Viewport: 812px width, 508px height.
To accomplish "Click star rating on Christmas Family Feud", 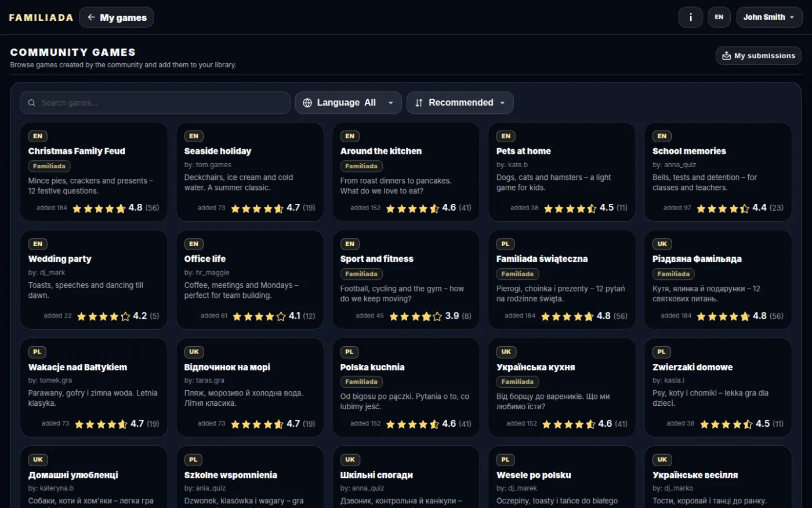I will coord(99,208).
